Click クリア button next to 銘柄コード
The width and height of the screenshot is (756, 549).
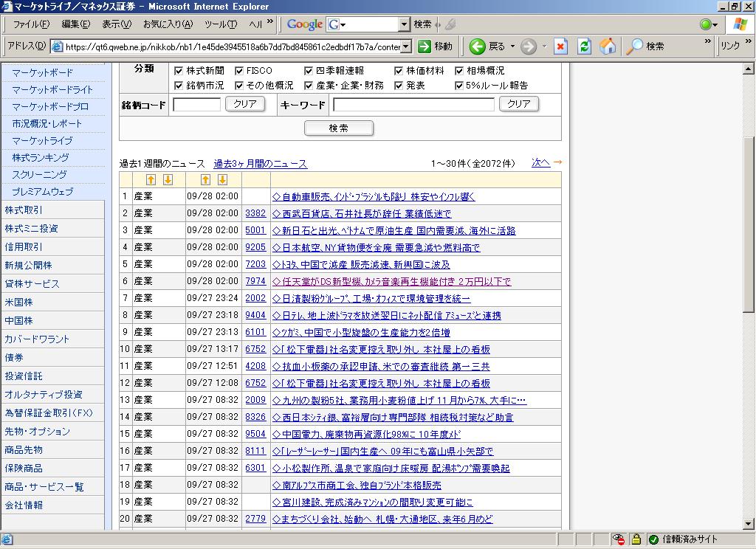[x=245, y=104]
